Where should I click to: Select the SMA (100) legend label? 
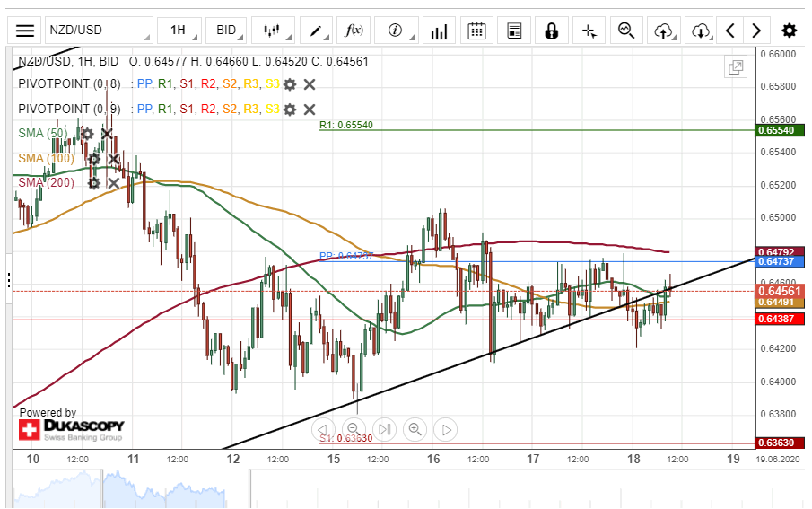[x=46, y=158]
